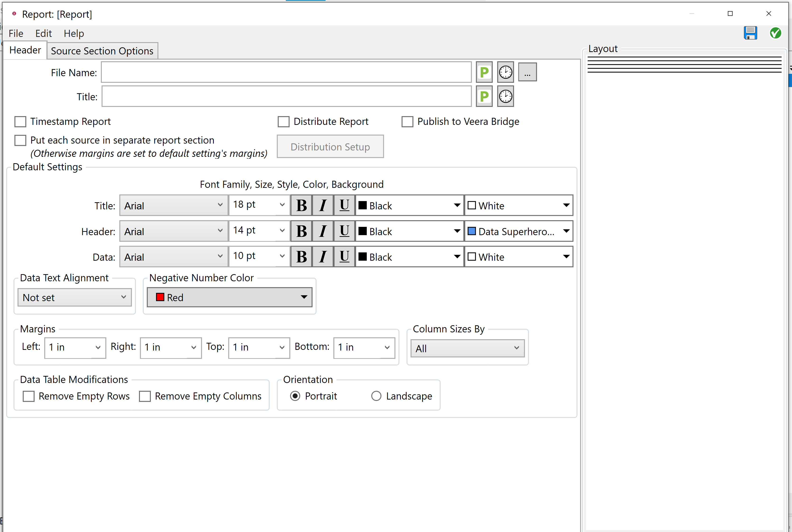Select Portrait orientation radio button
Viewport: 792px width, 532px height.
(295, 396)
